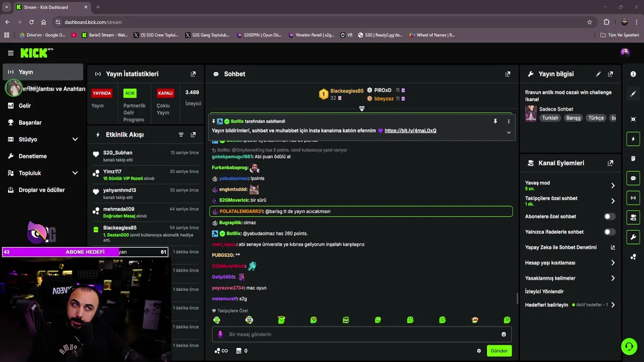Image resolution: width=644 pixels, height=362 pixels.
Task: Edit stream info with Yayın bilgisi pencil
Action: [x=598, y=74]
